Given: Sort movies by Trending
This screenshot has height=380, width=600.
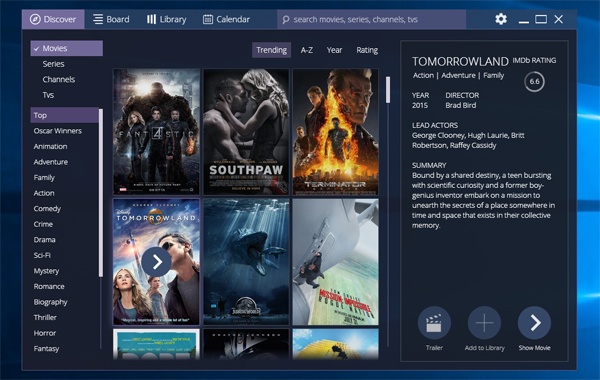Looking at the screenshot, I should pos(271,50).
